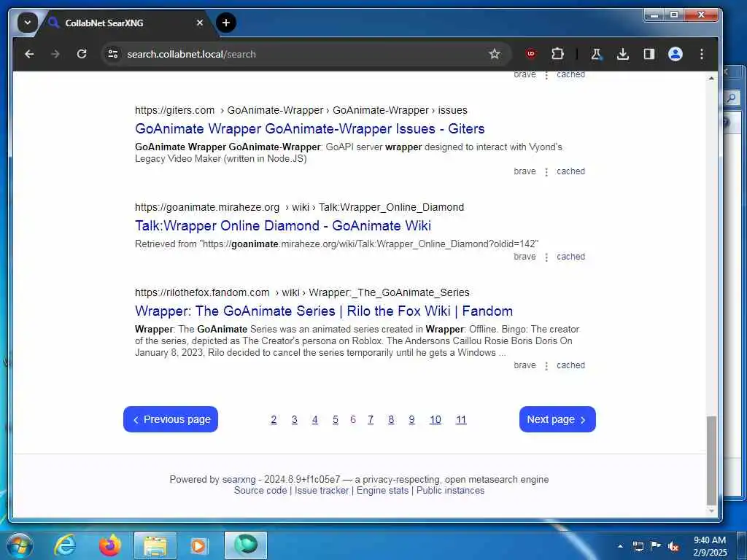Open site information icon in address bar
The width and height of the screenshot is (747, 560).
tap(113, 54)
